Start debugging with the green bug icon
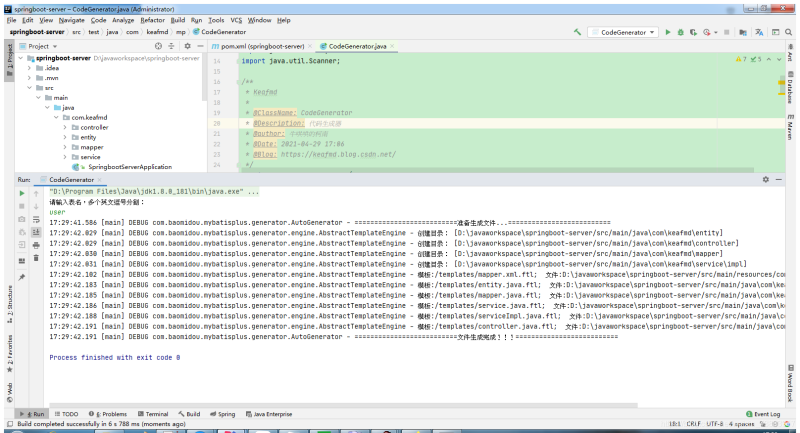The image size is (800, 433). coord(680,32)
